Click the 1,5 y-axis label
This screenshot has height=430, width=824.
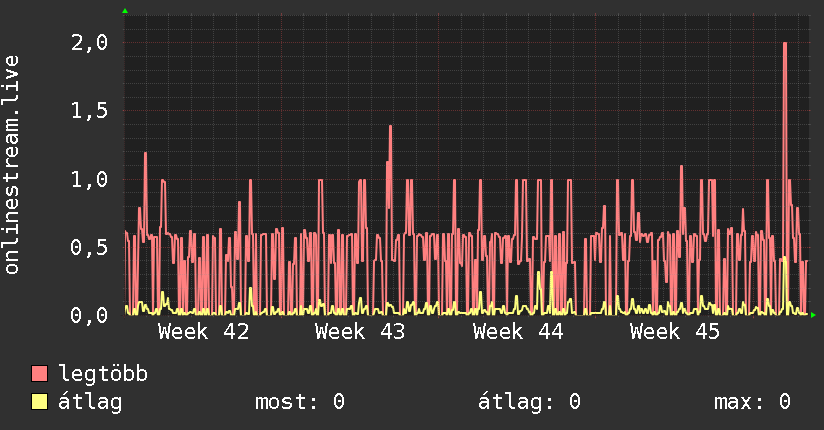click(x=89, y=111)
